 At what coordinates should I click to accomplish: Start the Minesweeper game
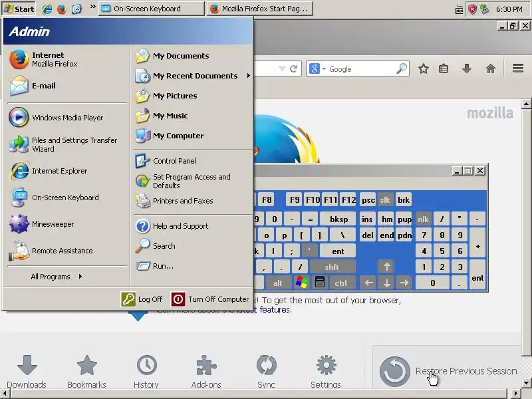tap(67, 224)
